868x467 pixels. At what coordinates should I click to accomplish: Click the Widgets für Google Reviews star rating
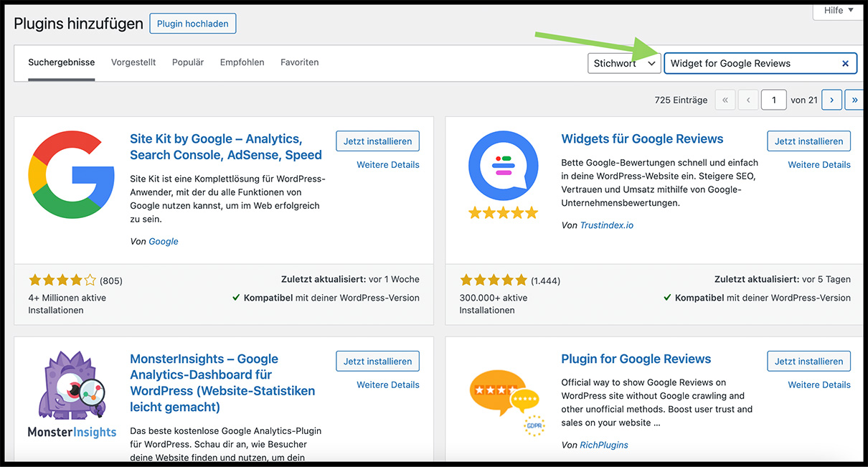pyautogui.click(x=494, y=280)
